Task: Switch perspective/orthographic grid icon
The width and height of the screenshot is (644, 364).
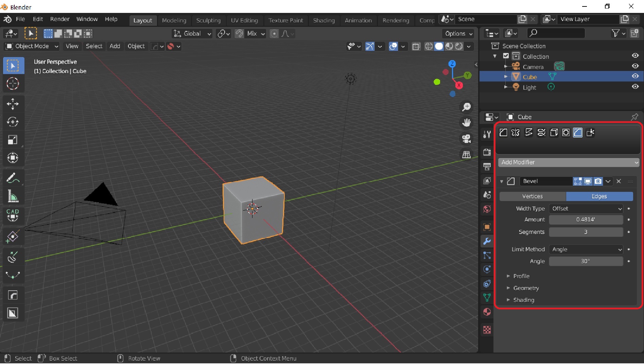Action: pyautogui.click(x=466, y=154)
